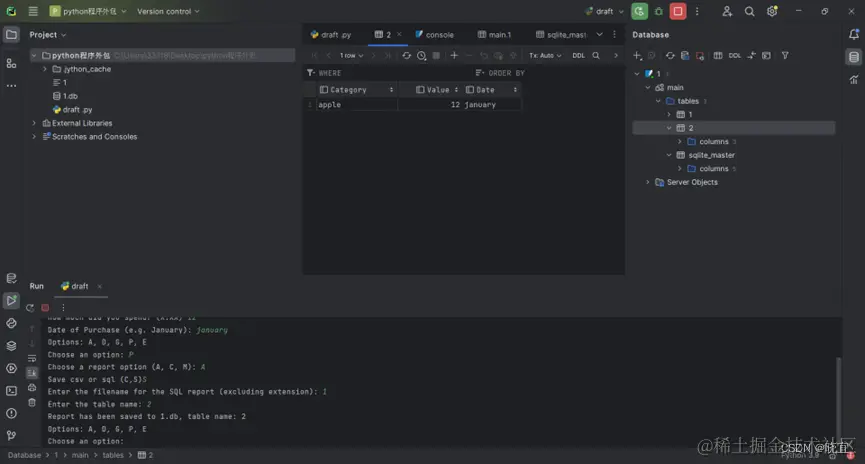Collapse the main schema node
Screen dimensions: 865x464
coord(648,87)
